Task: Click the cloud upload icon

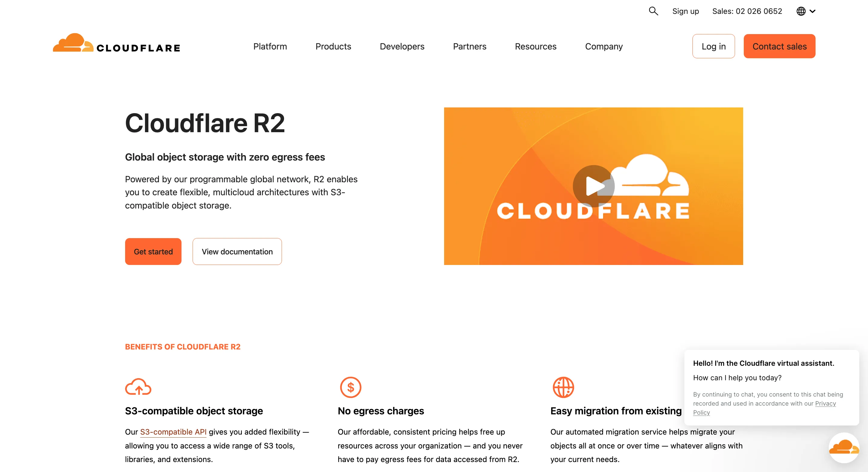Action: (x=138, y=387)
